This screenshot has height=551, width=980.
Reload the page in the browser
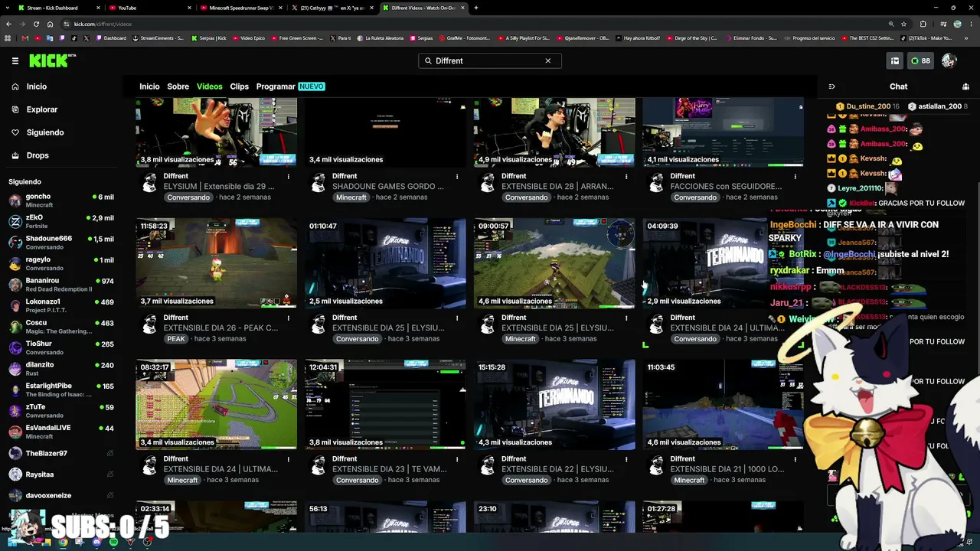35,24
